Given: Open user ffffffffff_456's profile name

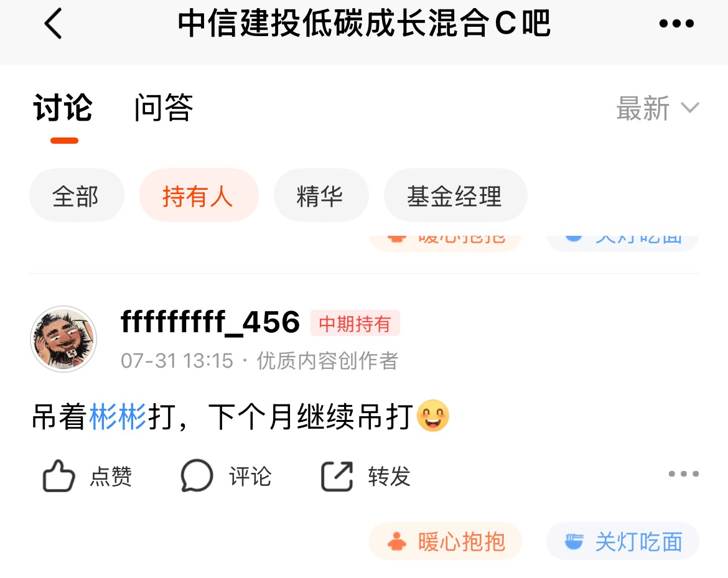Looking at the screenshot, I should (x=210, y=322).
